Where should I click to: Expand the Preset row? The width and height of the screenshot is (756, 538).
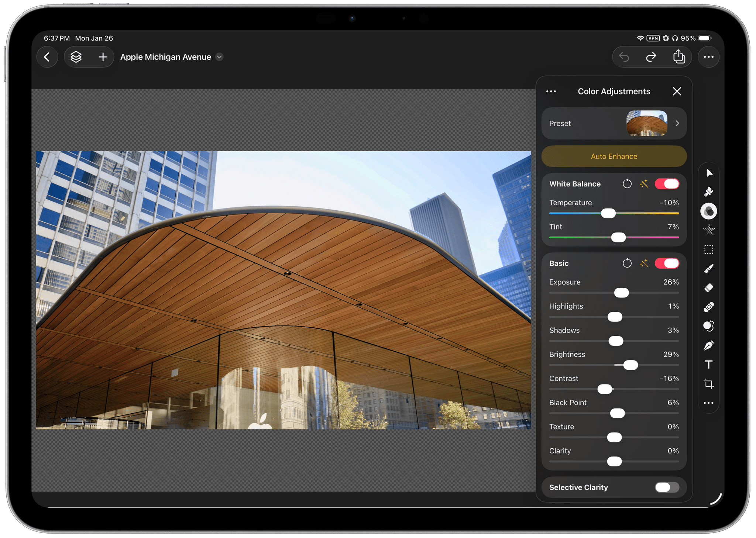tap(677, 123)
